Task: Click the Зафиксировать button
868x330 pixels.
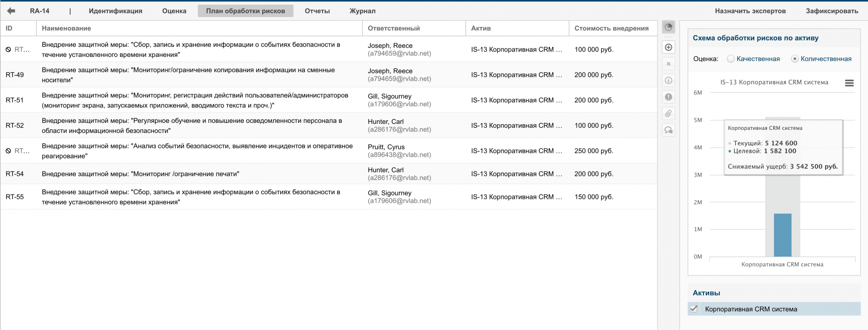Action: (832, 11)
